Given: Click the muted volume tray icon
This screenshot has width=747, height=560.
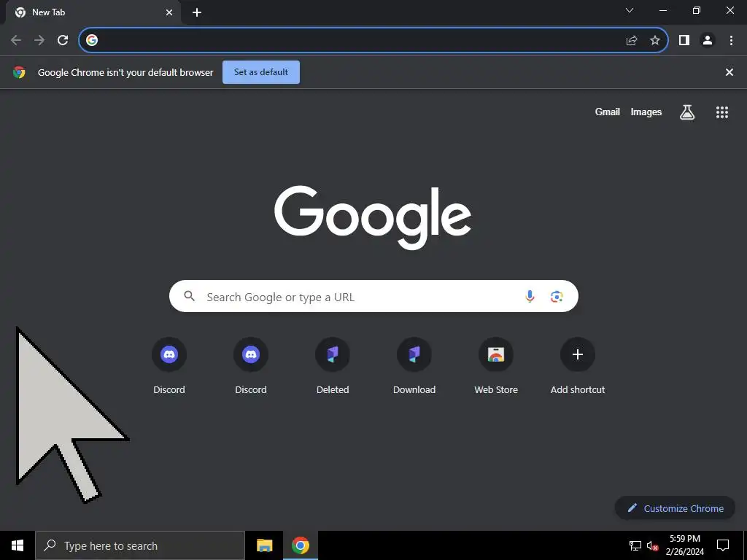Looking at the screenshot, I should tap(653, 545).
